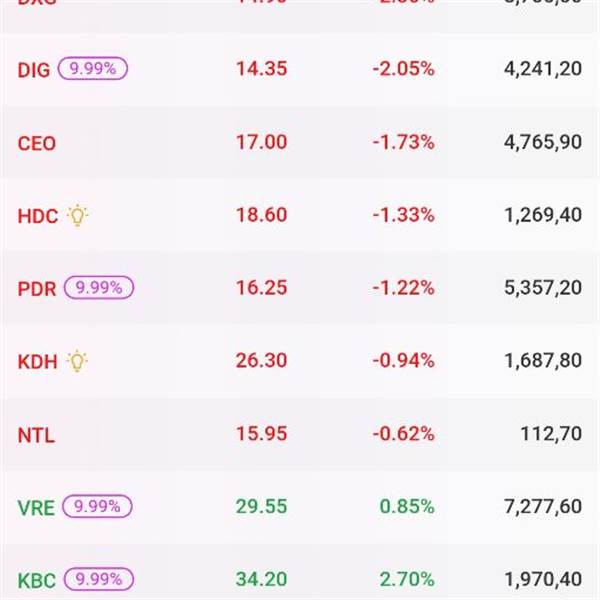Select the KDH ticker symbol
This screenshot has height=600, width=600.
tap(38, 362)
